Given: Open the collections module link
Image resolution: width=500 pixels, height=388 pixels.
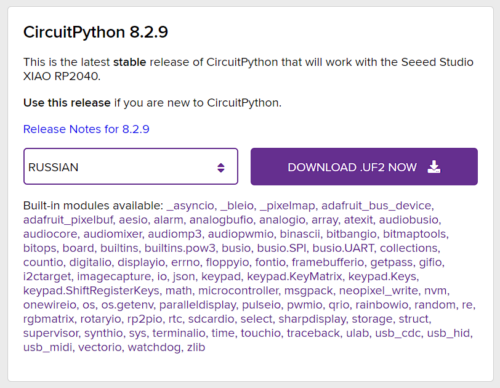Looking at the screenshot, I should pos(409,248).
